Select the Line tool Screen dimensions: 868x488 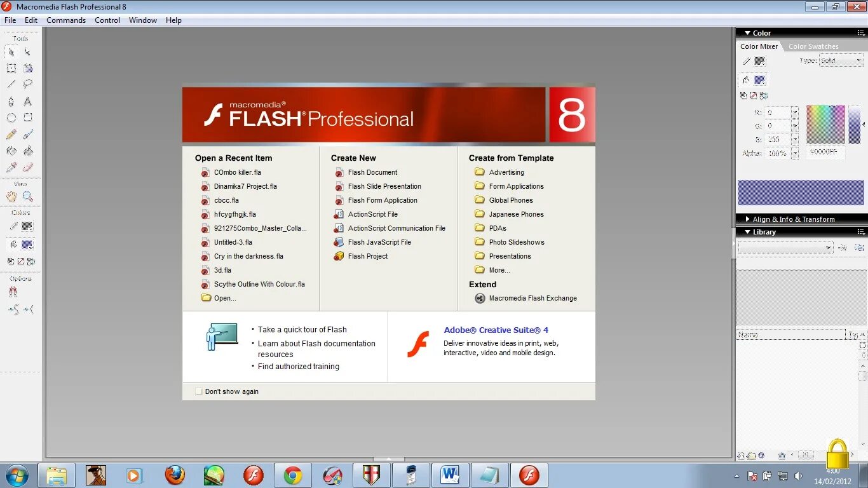[11, 84]
